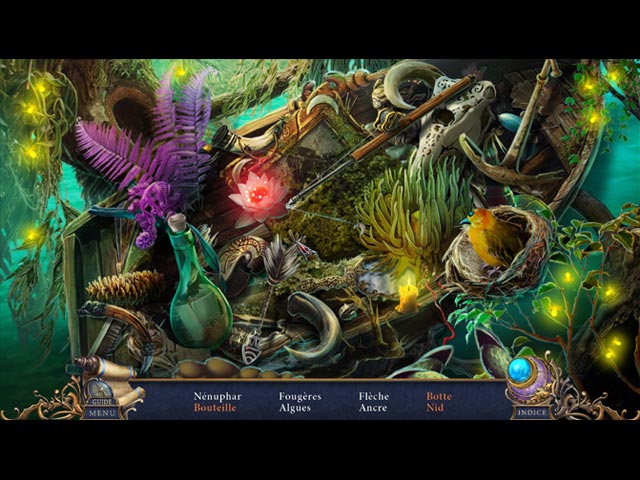The height and width of the screenshot is (480, 640).
Task: Click Fougères in the word list
Action: (300, 396)
